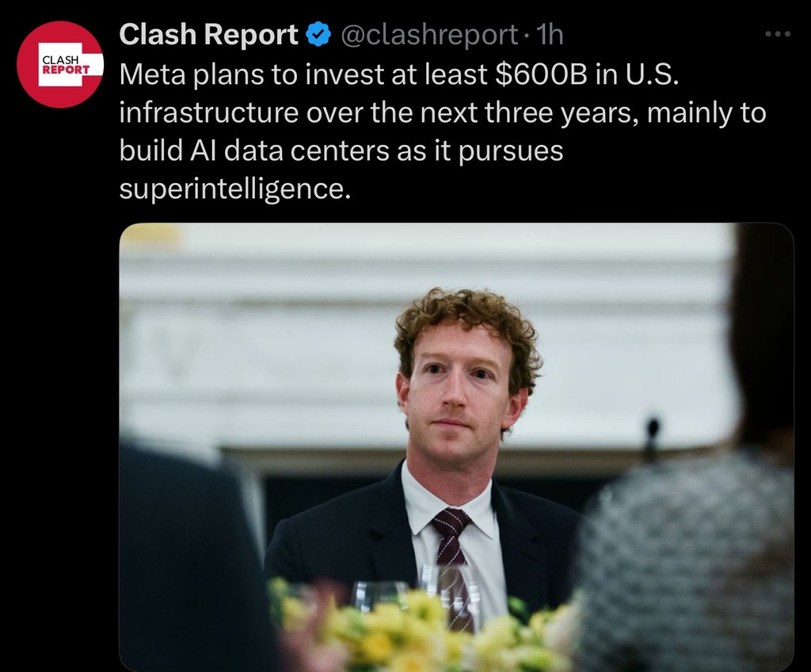Click the "$600B" figure in the tweet text

[x=542, y=74]
